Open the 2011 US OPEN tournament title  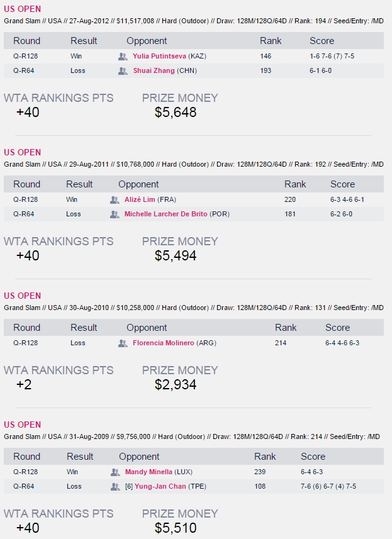(23, 152)
